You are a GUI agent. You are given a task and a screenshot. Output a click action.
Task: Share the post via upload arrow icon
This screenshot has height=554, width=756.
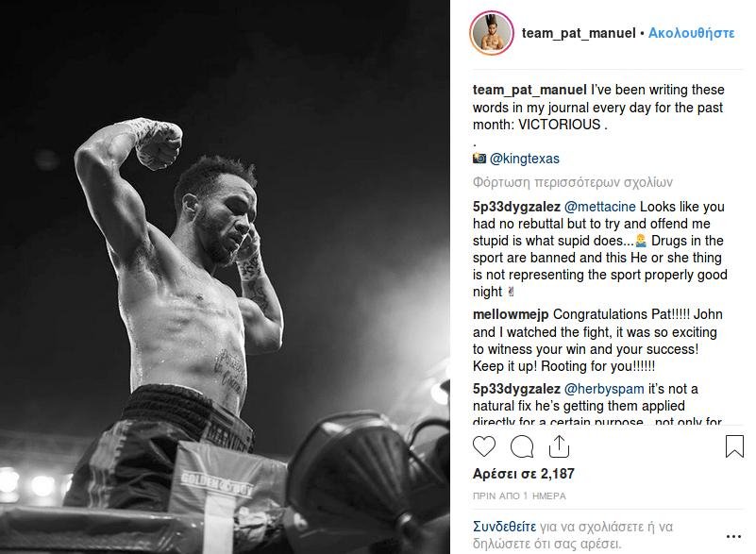[x=559, y=446]
